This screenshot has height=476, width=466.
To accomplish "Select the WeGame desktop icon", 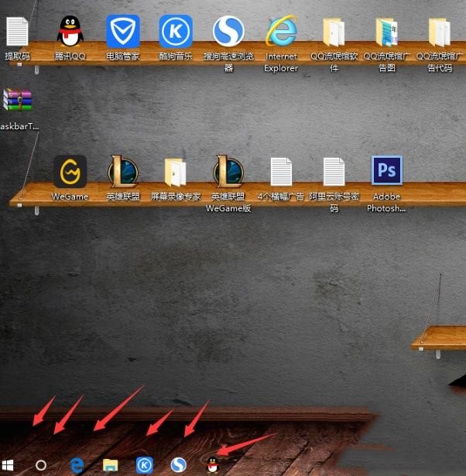I will tap(70, 172).
